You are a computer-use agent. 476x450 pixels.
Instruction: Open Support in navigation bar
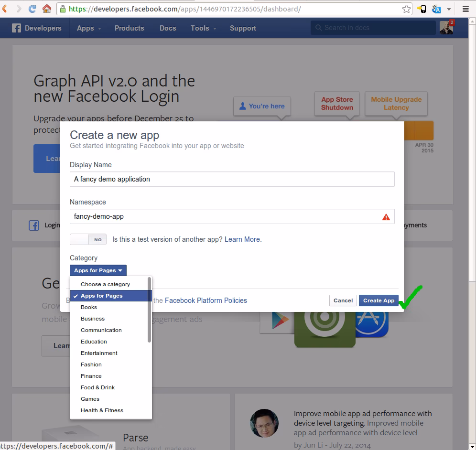pos(243,28)
